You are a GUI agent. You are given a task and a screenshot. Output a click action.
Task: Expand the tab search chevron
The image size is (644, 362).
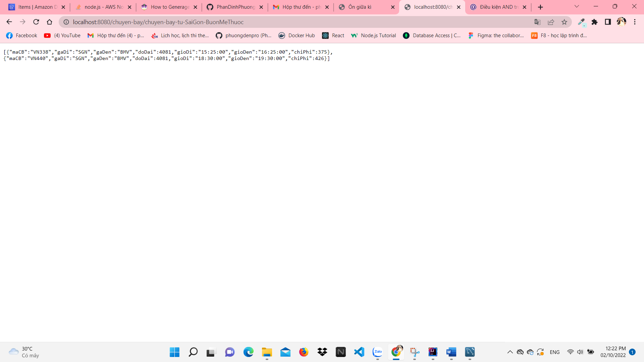pyautogui.click(x=577, y=6)
